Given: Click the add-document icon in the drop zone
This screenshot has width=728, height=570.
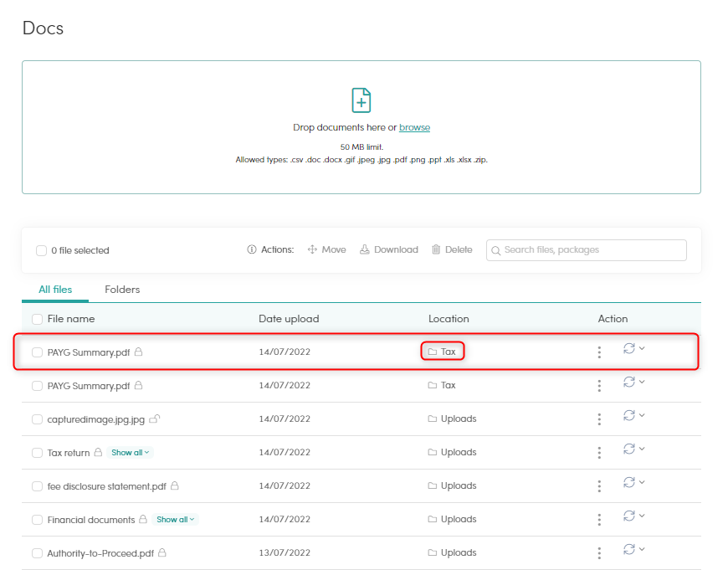Looking at the screenshot, I should point(361,100).
